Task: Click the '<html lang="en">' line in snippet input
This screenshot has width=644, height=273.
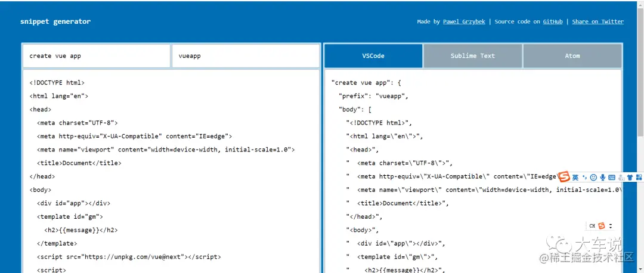Action: (x=58, y=96)
